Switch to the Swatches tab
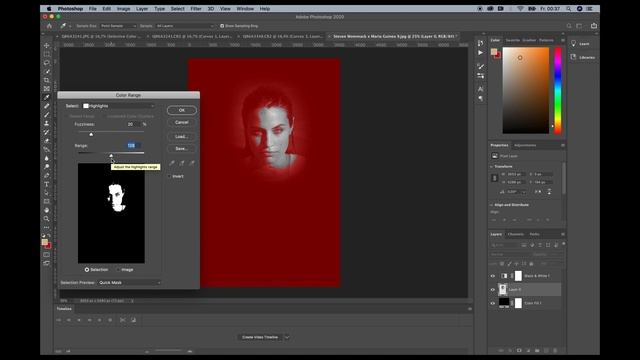640x360 pixels. pos(513,40)
